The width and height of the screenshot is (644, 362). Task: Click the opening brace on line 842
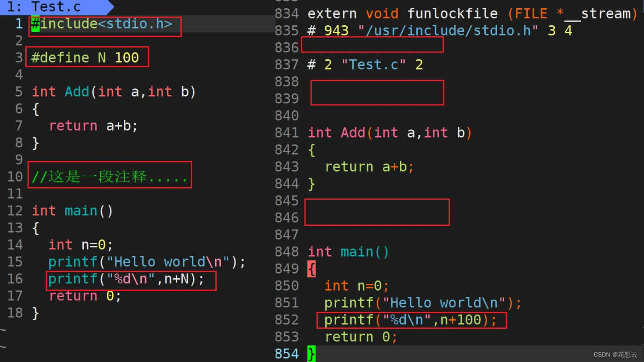pyautogui.click(x=312, y=150)
